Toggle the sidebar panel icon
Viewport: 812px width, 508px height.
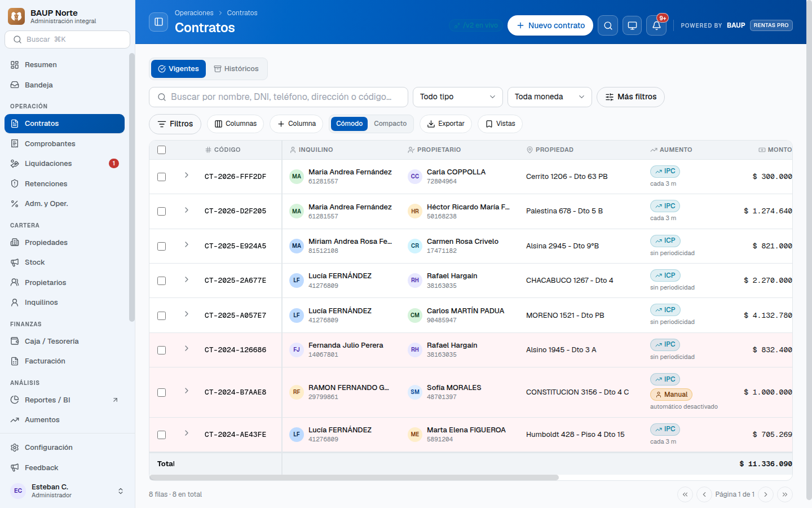point(158,22)
